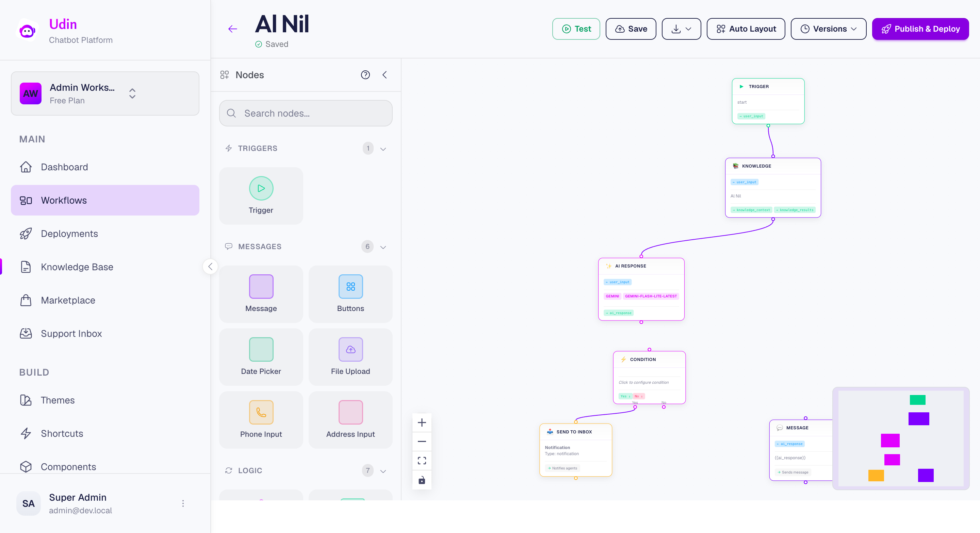Image resolution: width=980 pixels, height=533 pixels.
Task: Collapse the TRIGGERS section
Action: [x=383, y=149]
